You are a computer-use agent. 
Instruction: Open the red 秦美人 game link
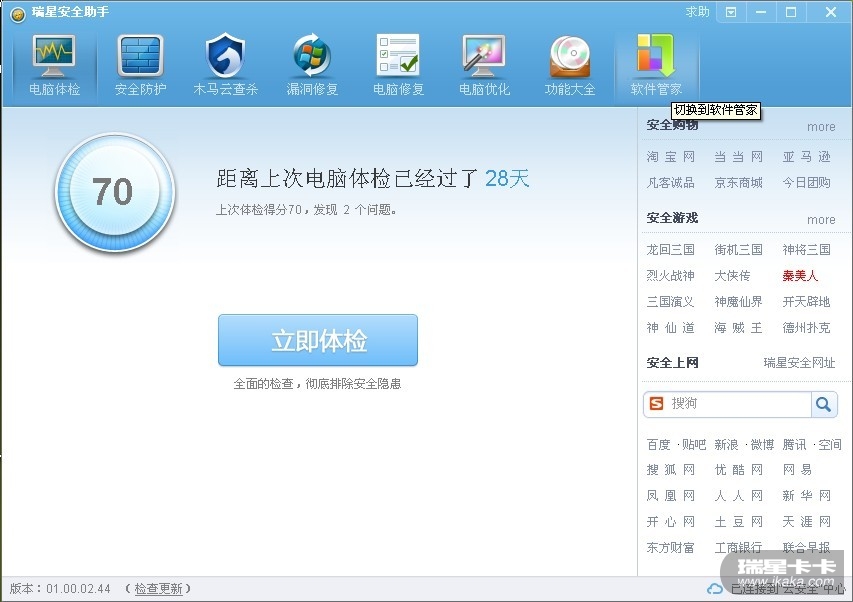point(800,276)
